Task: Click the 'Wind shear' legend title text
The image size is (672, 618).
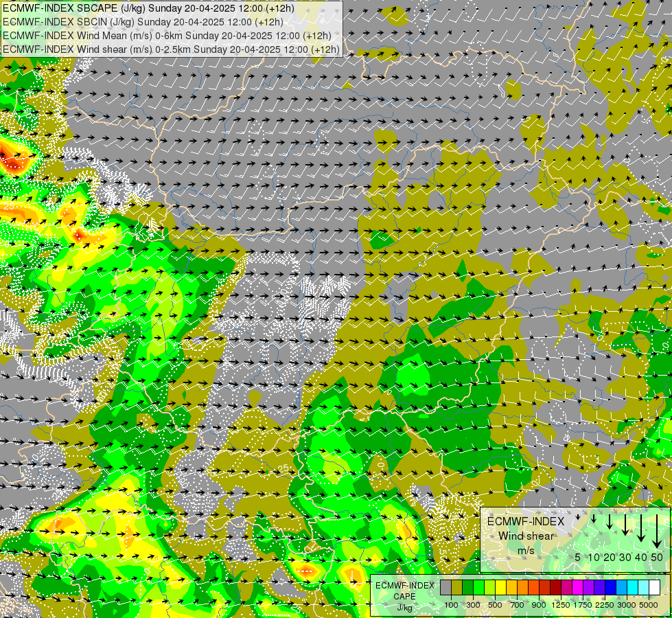Action: 526,536
